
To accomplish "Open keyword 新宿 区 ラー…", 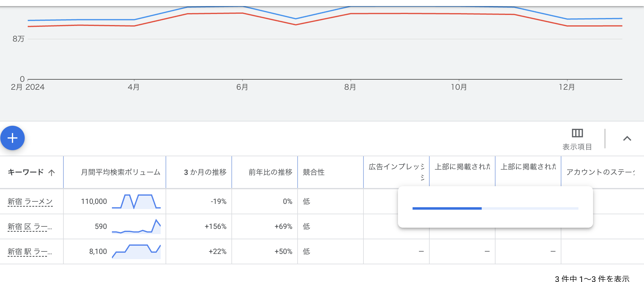I will (30, 226).
